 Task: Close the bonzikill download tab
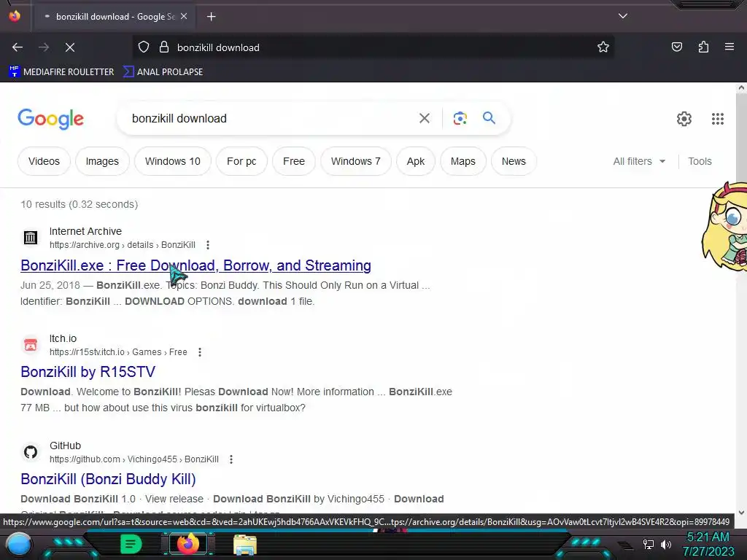coord(184,16)
